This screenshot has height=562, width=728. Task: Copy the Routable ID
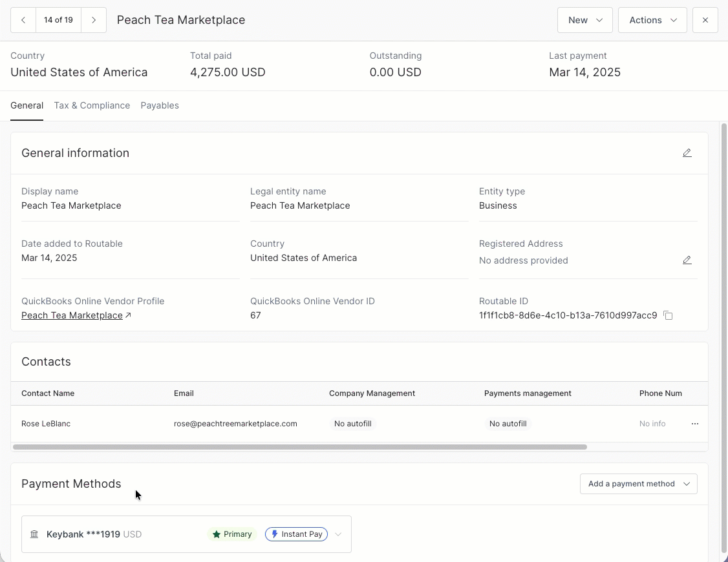pos(668,315)
